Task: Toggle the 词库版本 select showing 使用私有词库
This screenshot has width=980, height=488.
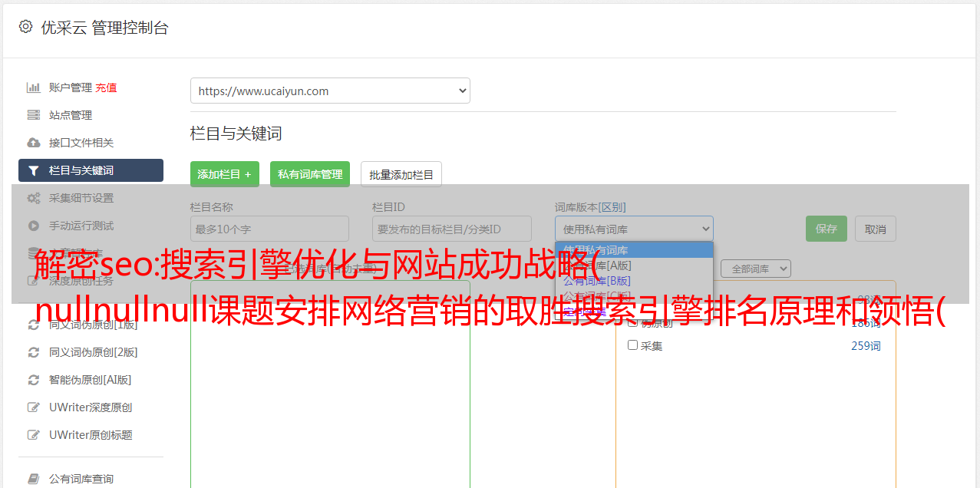Action: tap(634, 229)
